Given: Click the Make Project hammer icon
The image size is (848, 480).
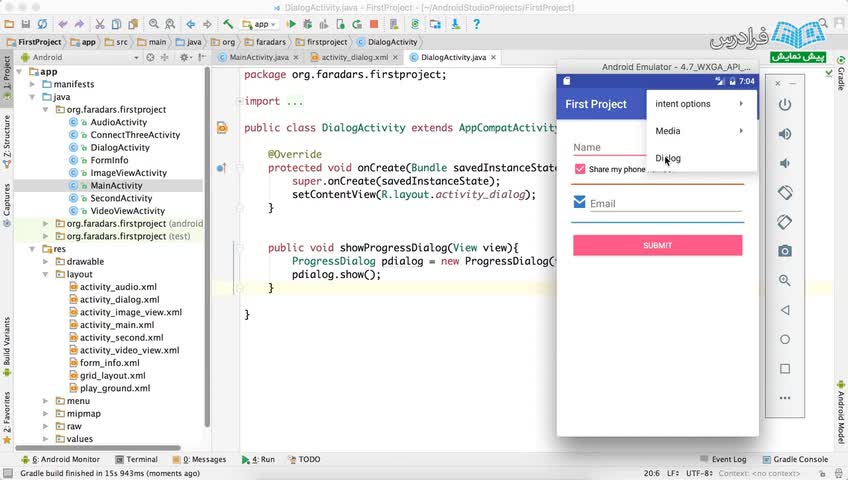Looking at the screenshot, I should click(x=228, y=24).
